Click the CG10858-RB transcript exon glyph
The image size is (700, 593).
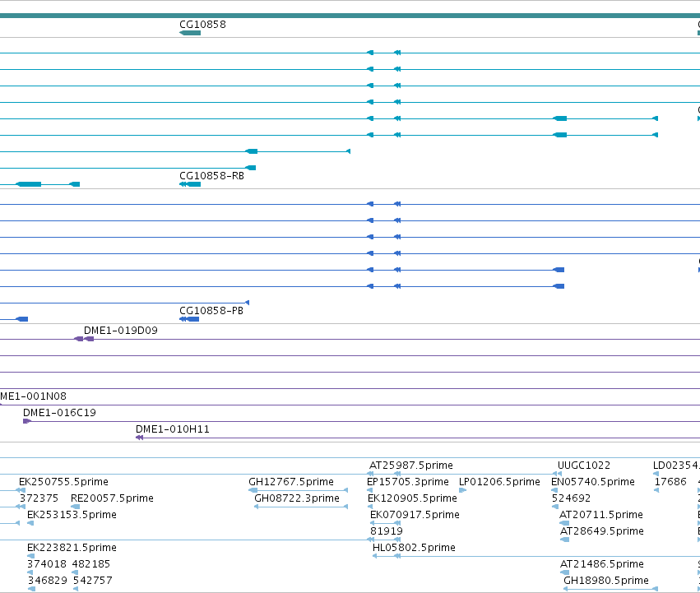[x=190, y=184]
